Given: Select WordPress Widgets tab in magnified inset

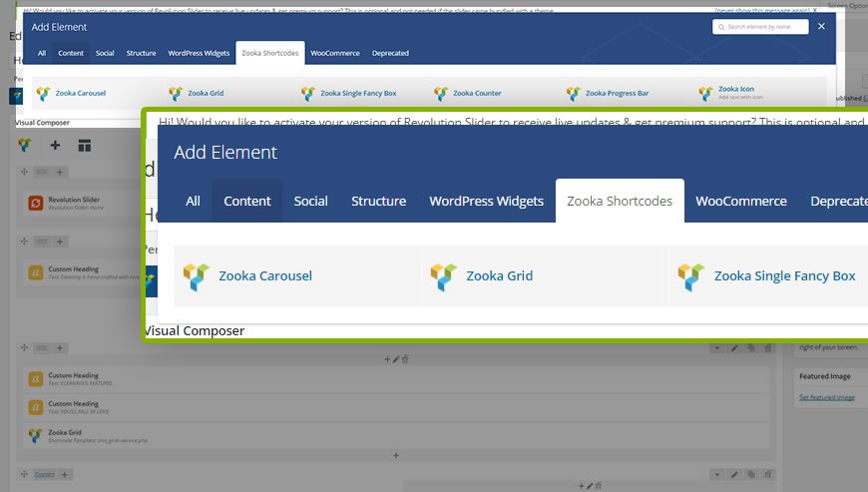Looking at the screenshot, I should coord(487,201).
